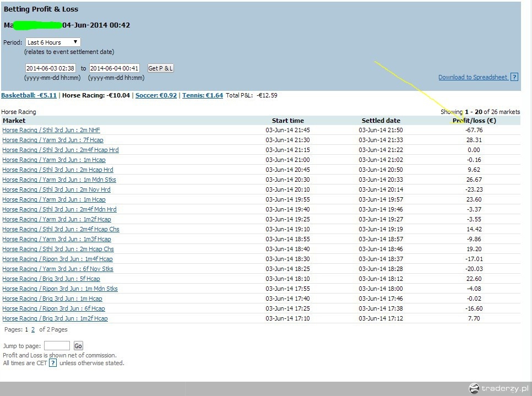The image size is (532, 396).
Task: Select the profit/loss value -16.60
Action: [474, 308]
